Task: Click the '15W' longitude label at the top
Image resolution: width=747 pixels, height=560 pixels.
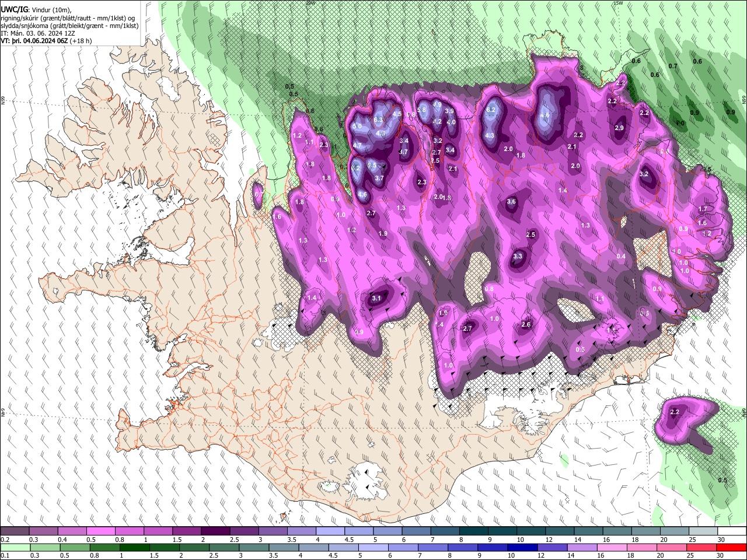Action: (618, 3)
